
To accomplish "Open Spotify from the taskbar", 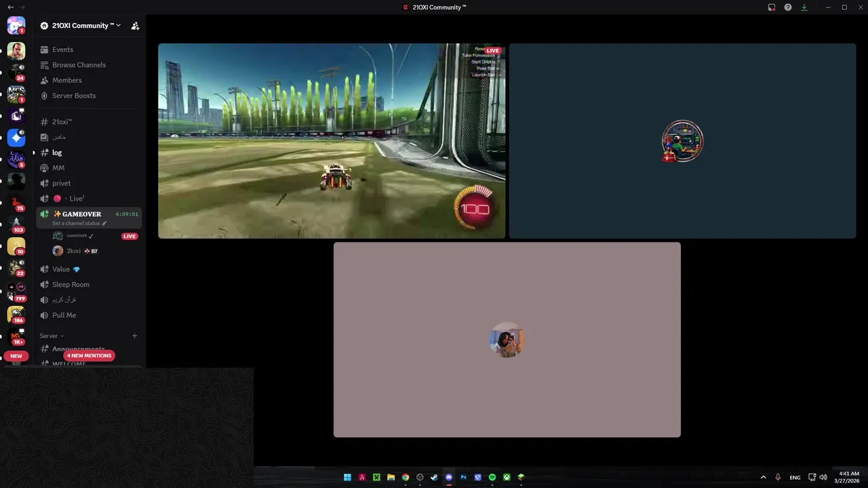I will pyautogui.click(x=492, y=477).
